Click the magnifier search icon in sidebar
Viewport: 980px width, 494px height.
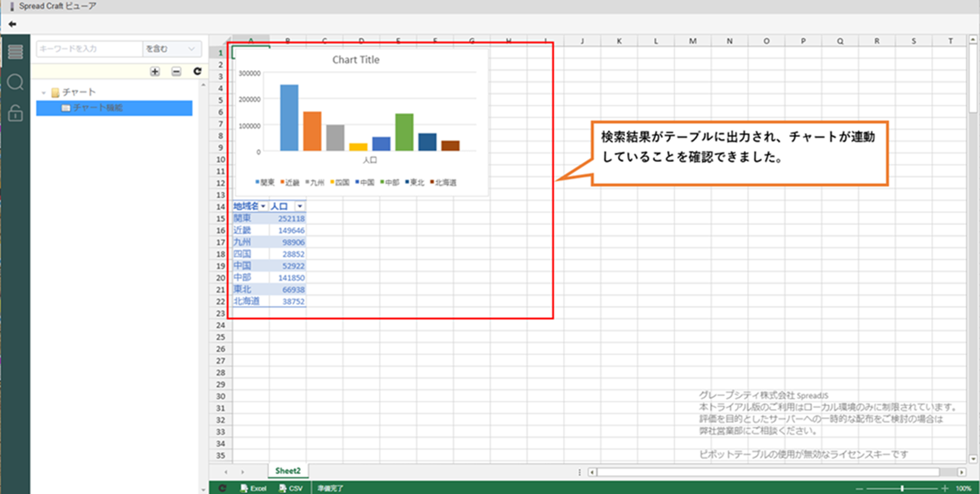(x=15, y=82)
